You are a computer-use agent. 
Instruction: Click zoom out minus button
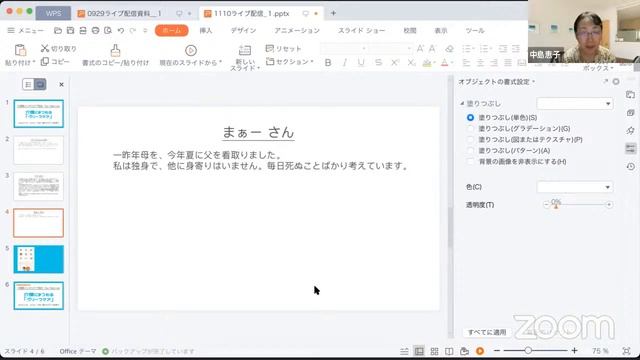497,351
